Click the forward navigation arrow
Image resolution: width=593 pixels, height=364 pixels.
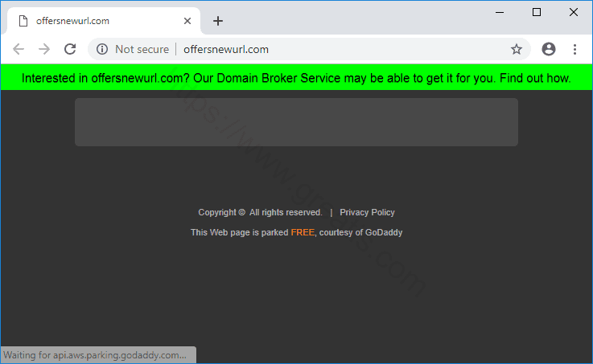44,49
